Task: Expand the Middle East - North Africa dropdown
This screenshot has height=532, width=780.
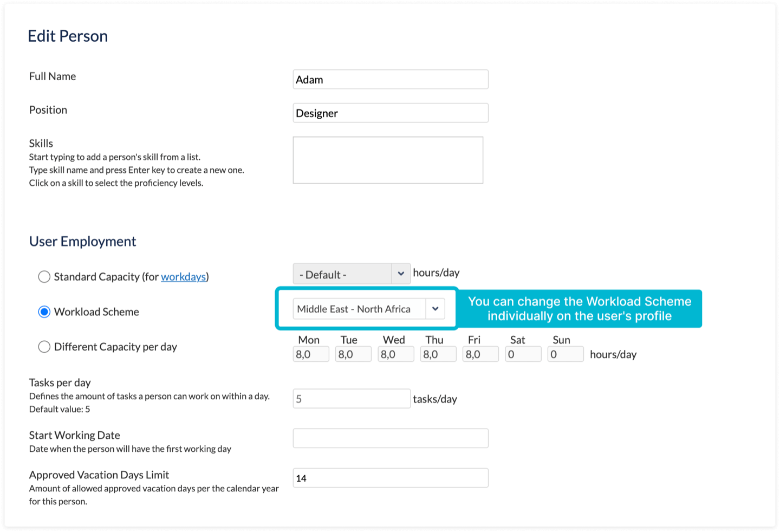Action: coord(359,309)
